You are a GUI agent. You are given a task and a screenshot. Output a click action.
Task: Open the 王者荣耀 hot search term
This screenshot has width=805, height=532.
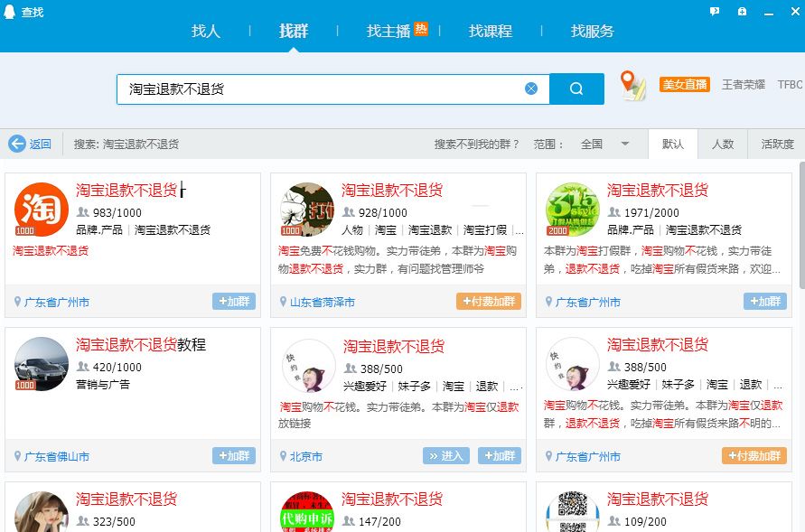coord(744,84)
